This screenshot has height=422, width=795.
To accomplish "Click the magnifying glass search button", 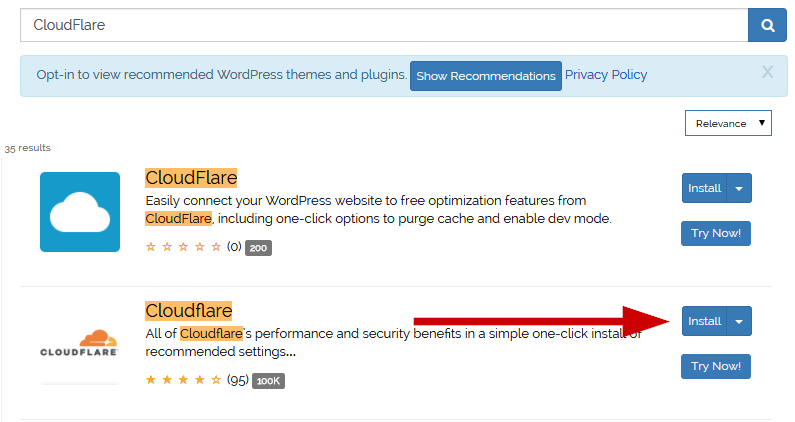I will tap(767, 25).
